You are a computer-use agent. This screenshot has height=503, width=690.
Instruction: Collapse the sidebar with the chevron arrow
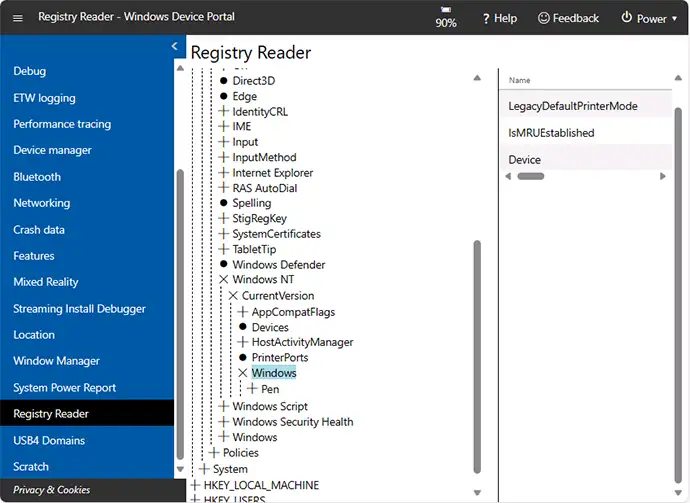tap(175, 46)
